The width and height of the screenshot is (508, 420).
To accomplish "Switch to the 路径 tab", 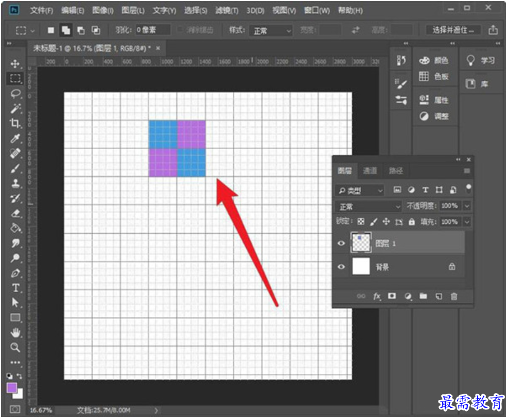I will pos(396,171).
